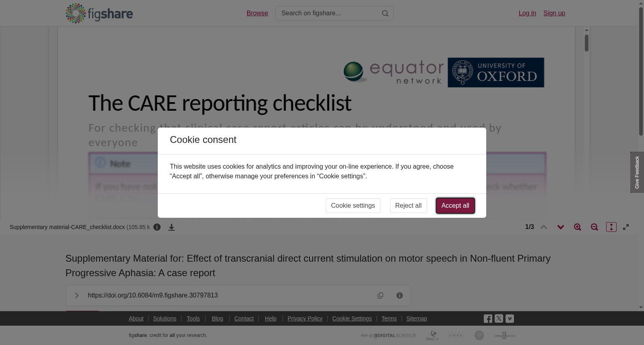
Task: Click the CARE reporting checklist heading
Action: (x=220, y=103)
